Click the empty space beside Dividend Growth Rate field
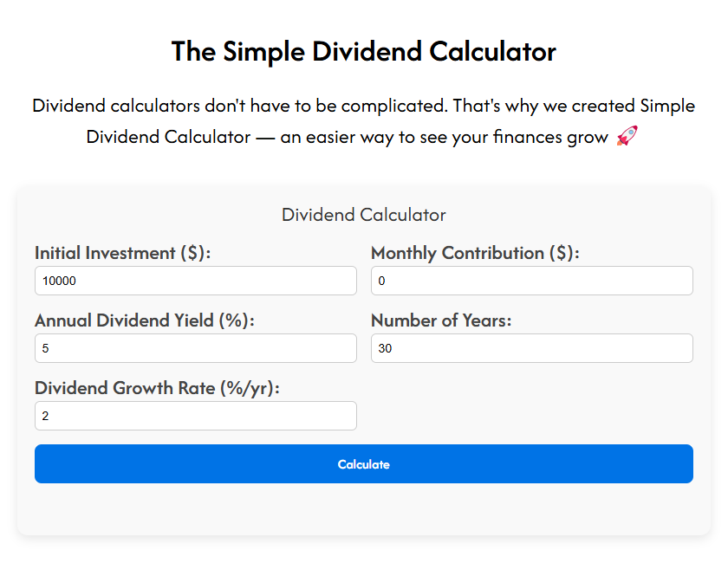The image size is (728, 563). 531,407
